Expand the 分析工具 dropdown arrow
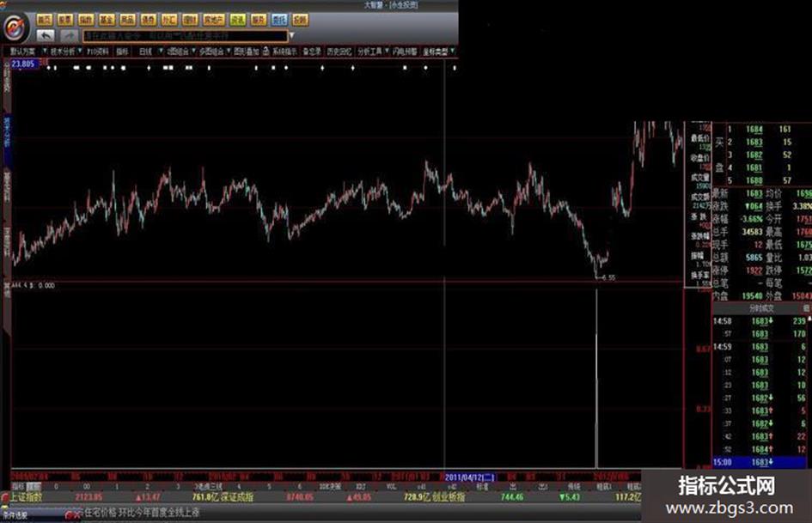This screenshot has height=523, width=812. tap(387, 51)
